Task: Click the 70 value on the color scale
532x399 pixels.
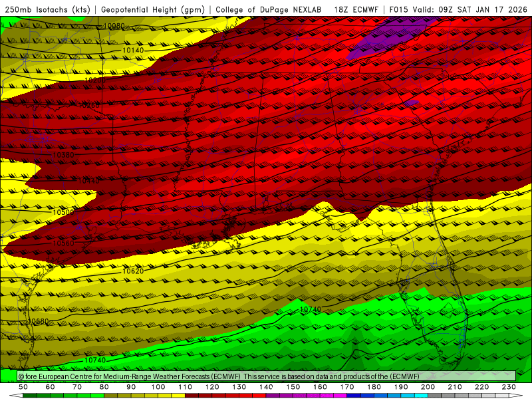Action: [x=77, y=387]
